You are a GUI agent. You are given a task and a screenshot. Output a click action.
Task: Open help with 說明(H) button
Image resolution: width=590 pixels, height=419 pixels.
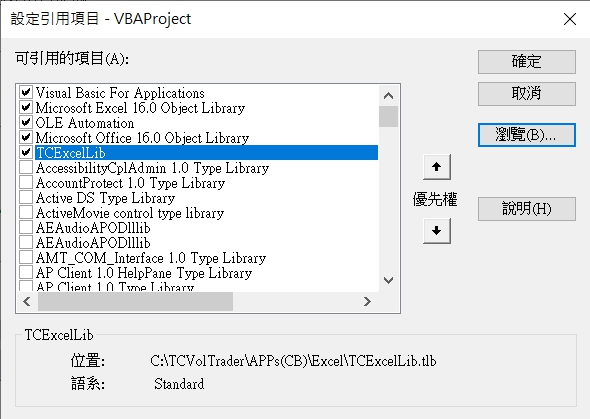(x=527, y=209)
